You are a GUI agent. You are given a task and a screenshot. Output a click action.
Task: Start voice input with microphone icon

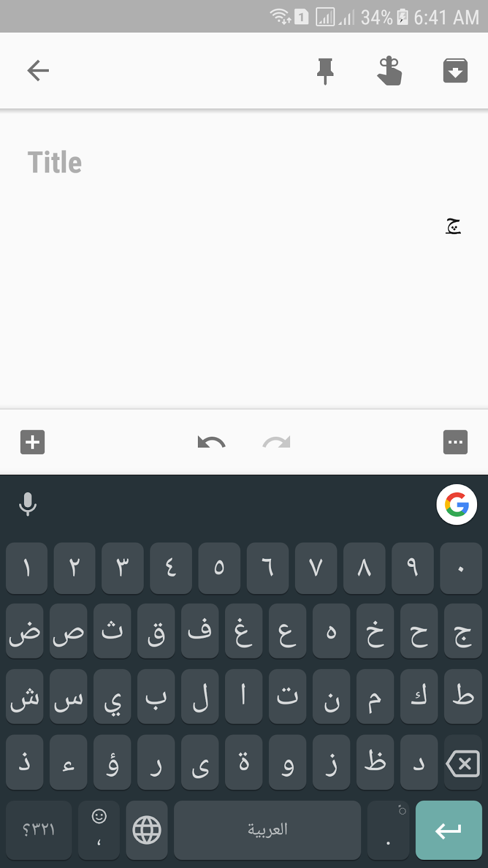pyautogui.click(x=28, y=504)
